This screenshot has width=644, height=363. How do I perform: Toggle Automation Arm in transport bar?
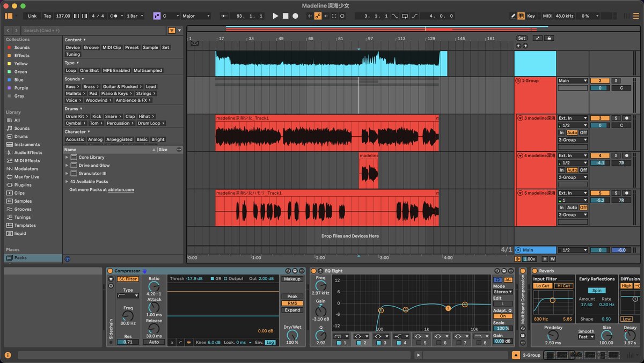318,16
